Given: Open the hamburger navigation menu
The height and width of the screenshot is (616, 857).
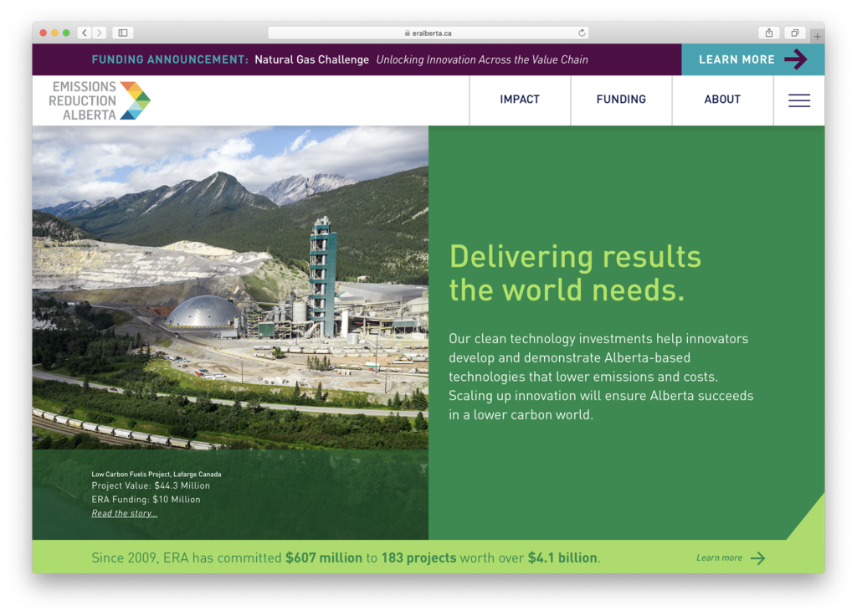Looking at the screenshot, I should coord(799,100).
